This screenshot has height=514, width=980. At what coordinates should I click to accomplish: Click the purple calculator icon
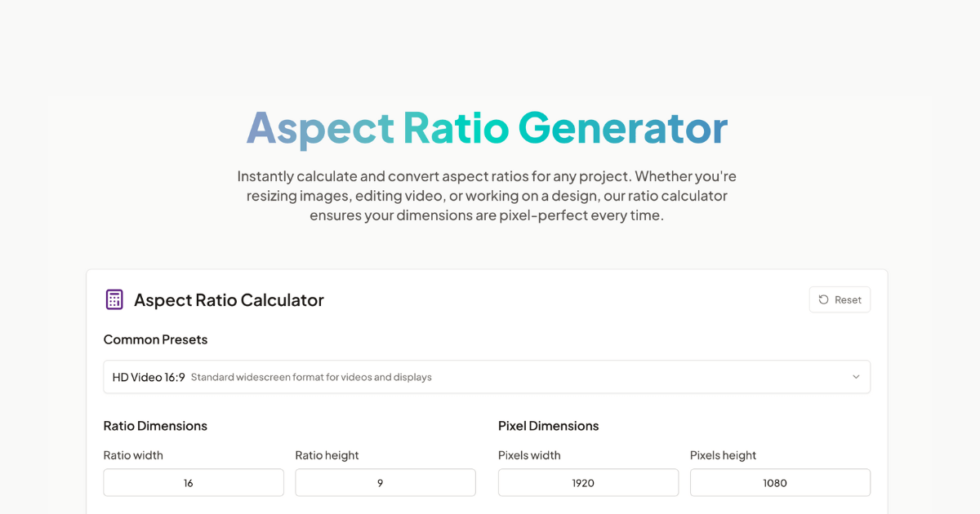(x=114, y=299)
